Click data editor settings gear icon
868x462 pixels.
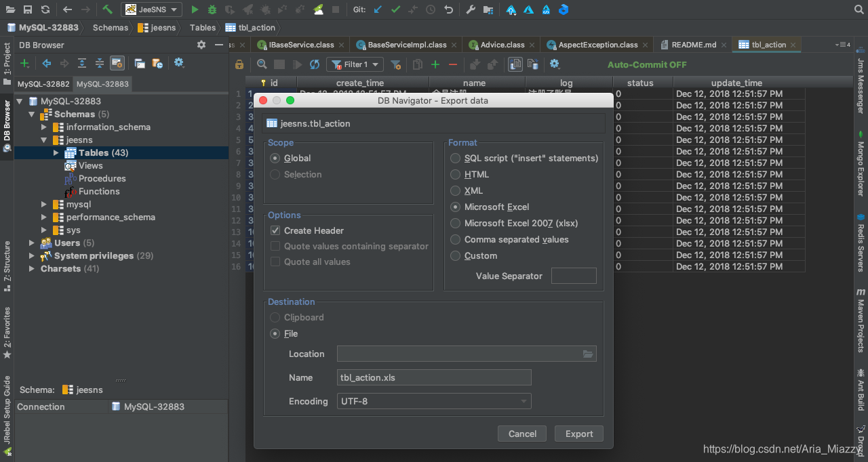pos(555,64)
